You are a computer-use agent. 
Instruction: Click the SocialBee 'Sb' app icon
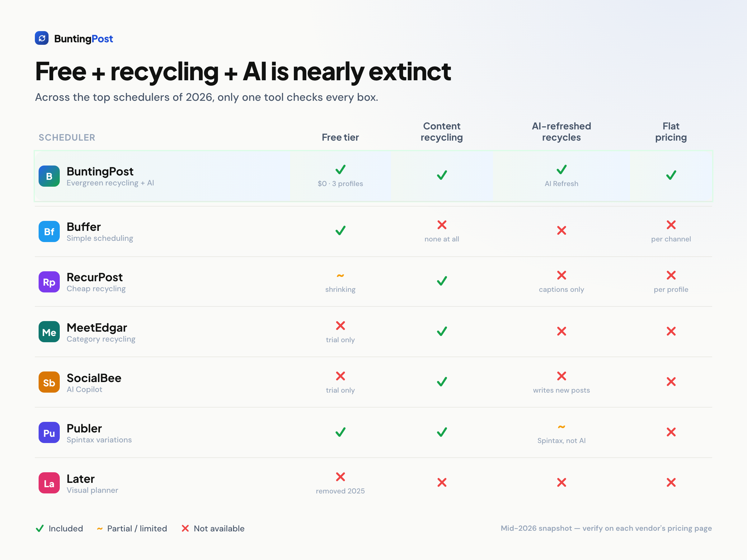49,382
